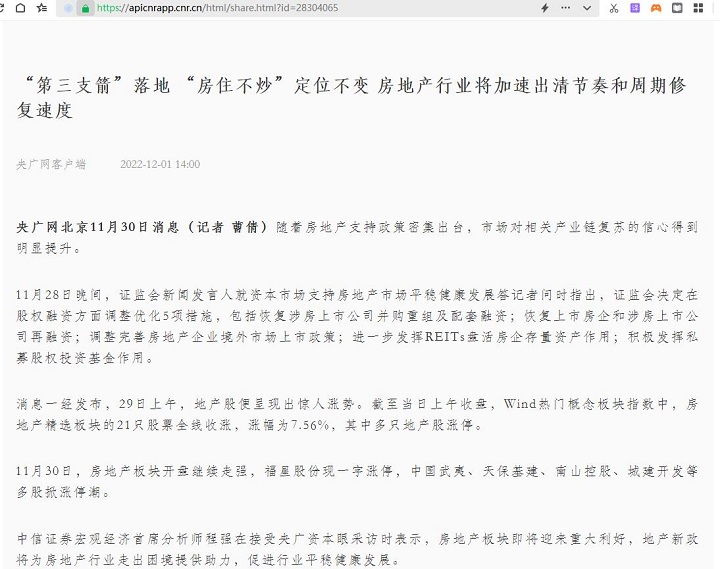Open the bookmarks star list icon
This screenshot has width=720, height=569.
[42, 8]
